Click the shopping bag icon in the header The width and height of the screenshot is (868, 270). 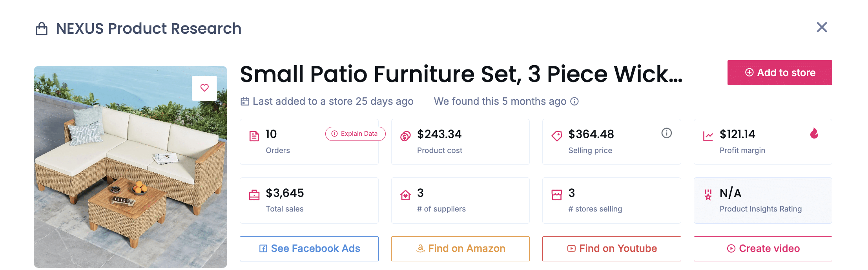tap(42, 28)
